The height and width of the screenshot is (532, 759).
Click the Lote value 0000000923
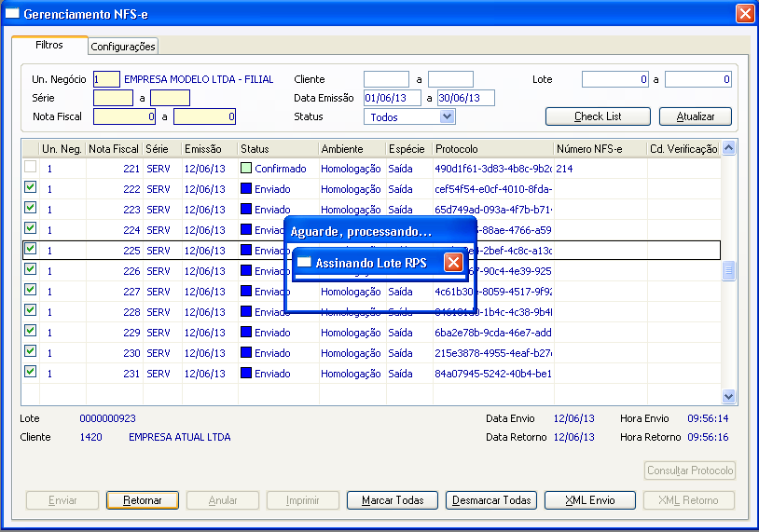[x=107, y=418]
